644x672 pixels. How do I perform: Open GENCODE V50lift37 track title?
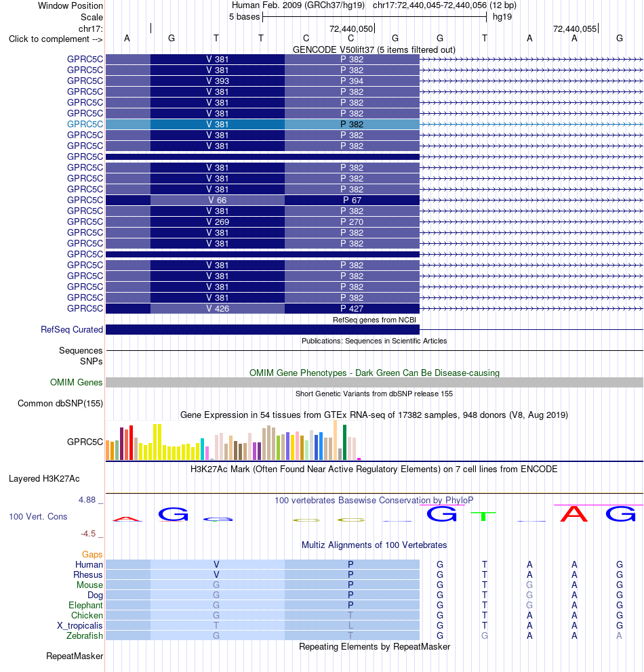(x=374, y=49)
